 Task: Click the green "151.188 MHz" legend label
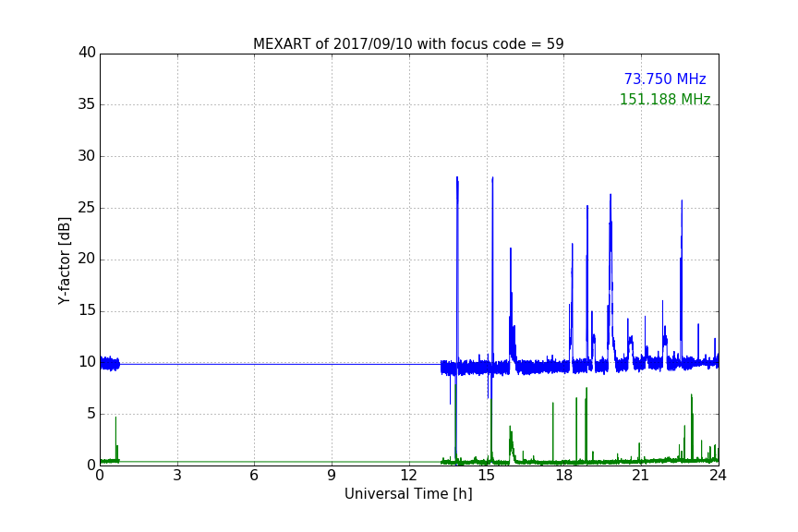(x=665, y=99)
